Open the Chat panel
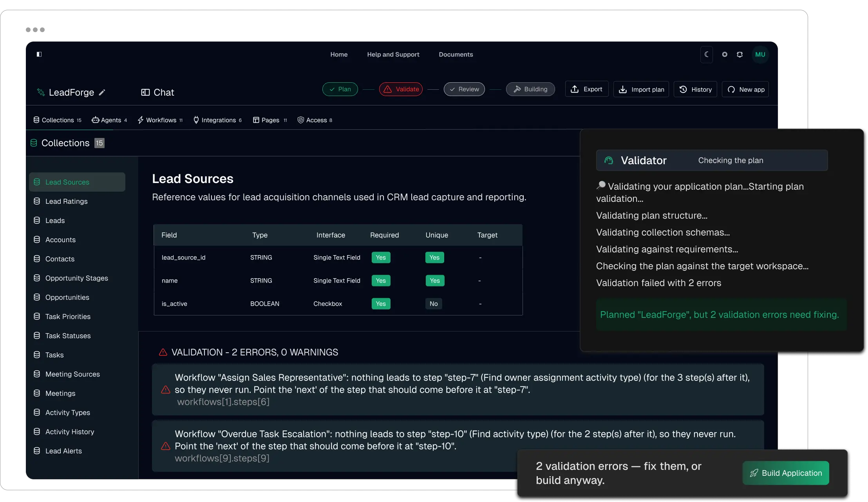Image resolution: width=868 pixels, height=502 pixels. click(x=157, y=92)
